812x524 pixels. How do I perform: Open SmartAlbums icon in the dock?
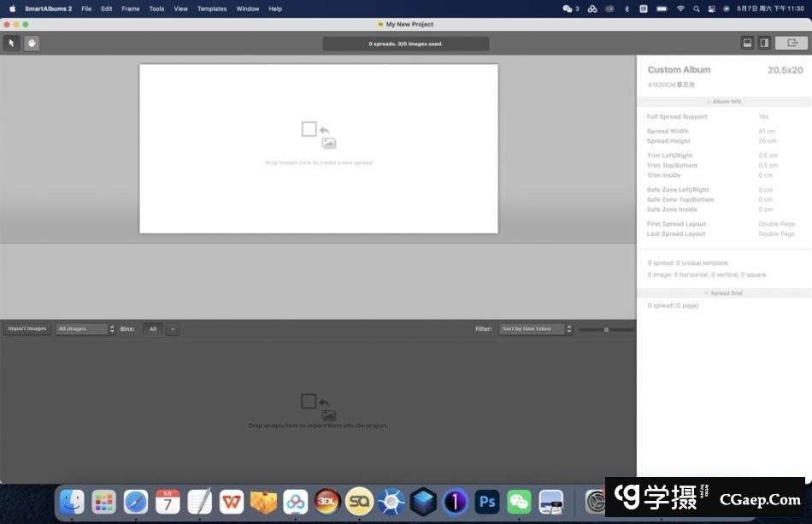pos(359,502)
